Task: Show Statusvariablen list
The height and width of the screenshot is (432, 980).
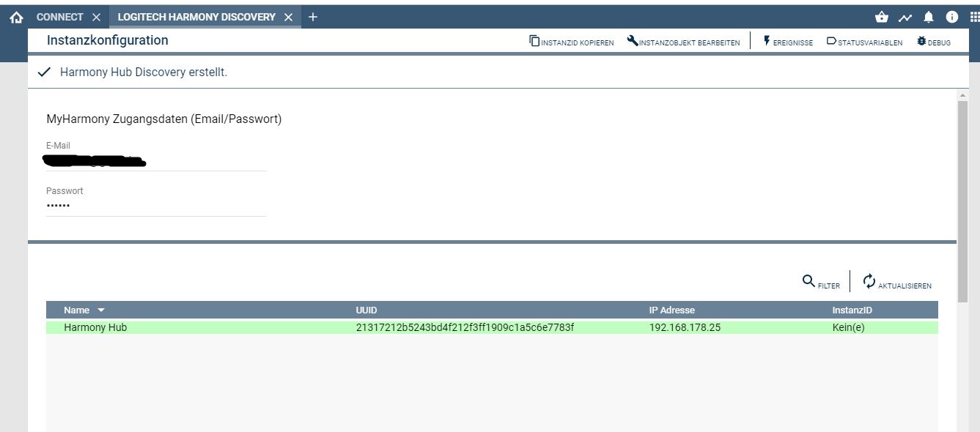Action: pyautogui.click(x=864, y=42)
